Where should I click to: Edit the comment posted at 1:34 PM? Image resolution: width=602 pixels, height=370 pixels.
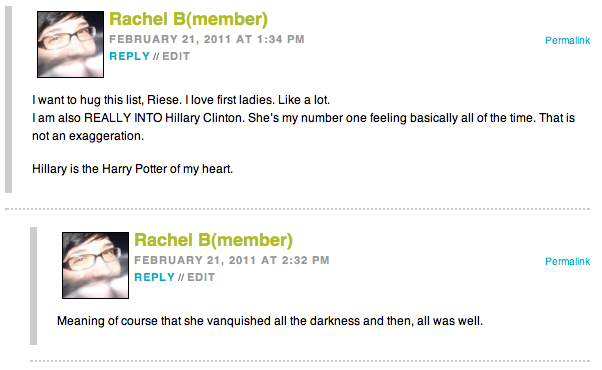point(176,56)
